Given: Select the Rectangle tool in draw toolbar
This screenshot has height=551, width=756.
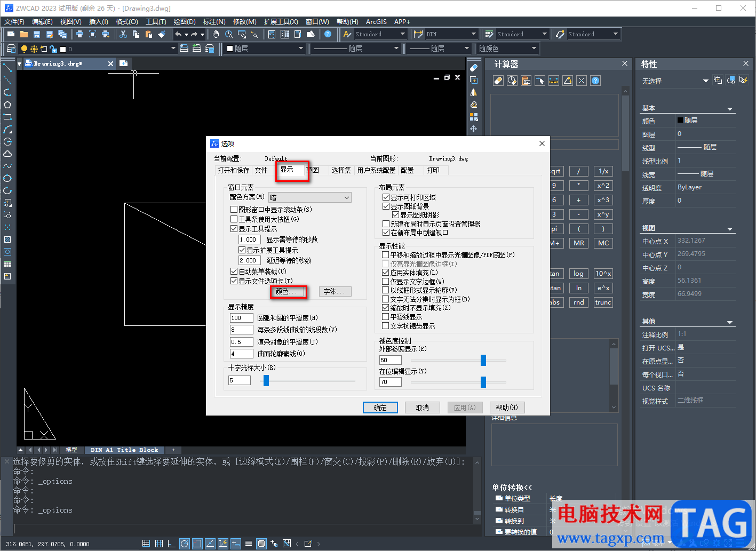Looking at the screenshot, I should click(x=7, y=117).
